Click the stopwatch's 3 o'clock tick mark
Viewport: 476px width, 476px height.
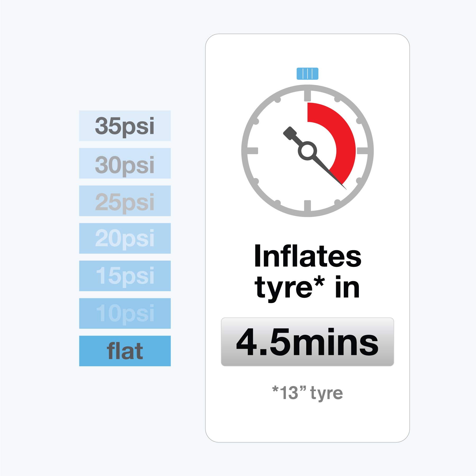click(x=362, y=151)
